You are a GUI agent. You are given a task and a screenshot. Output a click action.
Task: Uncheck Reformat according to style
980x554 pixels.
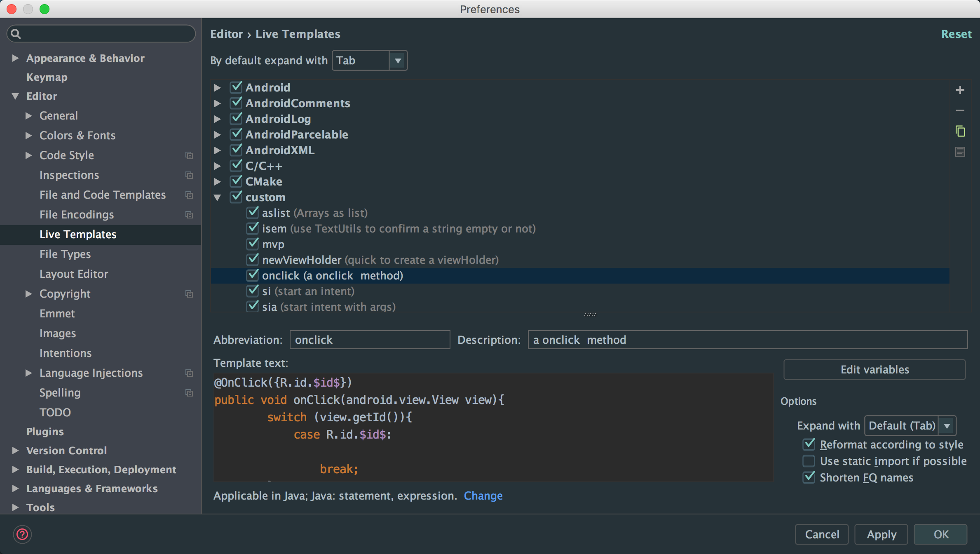(x=809, y=444)
